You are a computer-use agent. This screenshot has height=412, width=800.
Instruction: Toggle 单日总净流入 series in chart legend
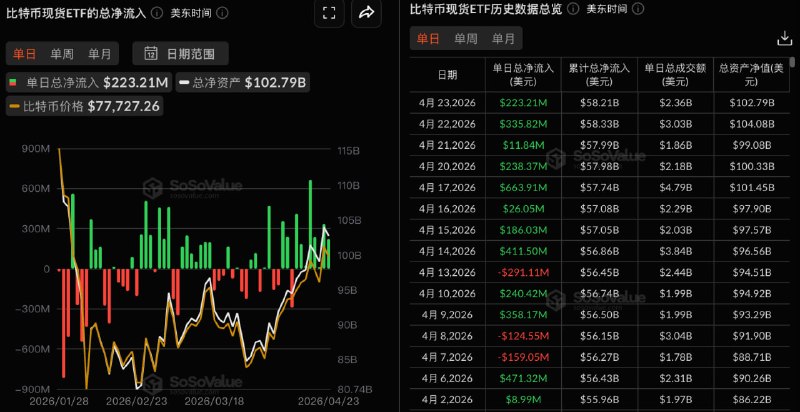(89, 83)
